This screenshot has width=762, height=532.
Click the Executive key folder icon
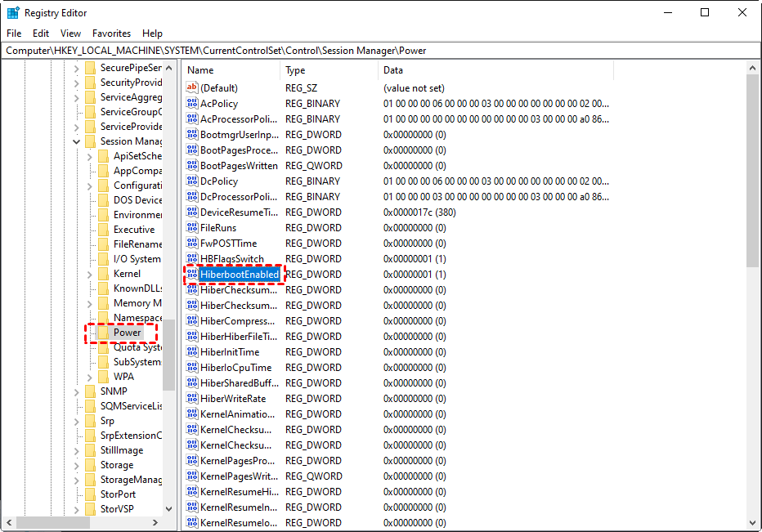(103, 230)
